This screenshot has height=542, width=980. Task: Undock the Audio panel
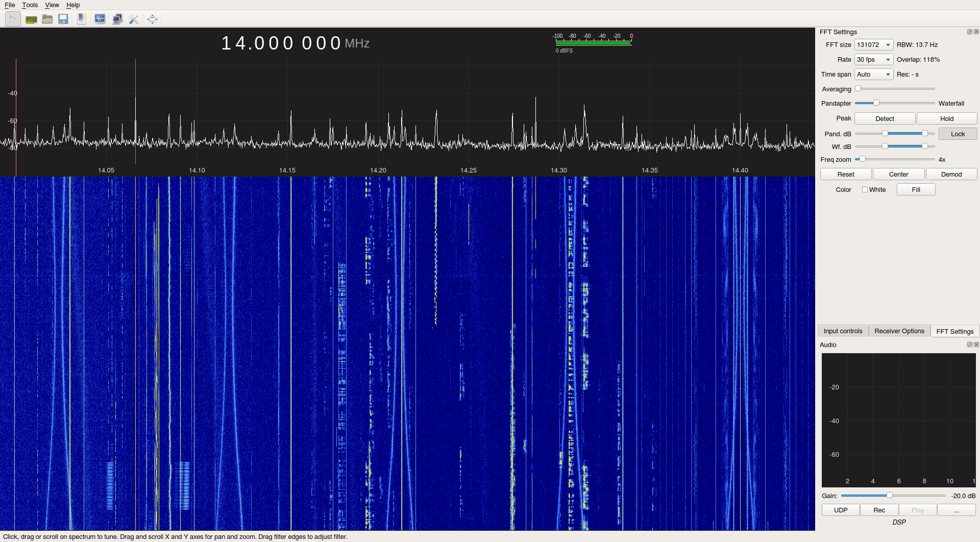969,344
